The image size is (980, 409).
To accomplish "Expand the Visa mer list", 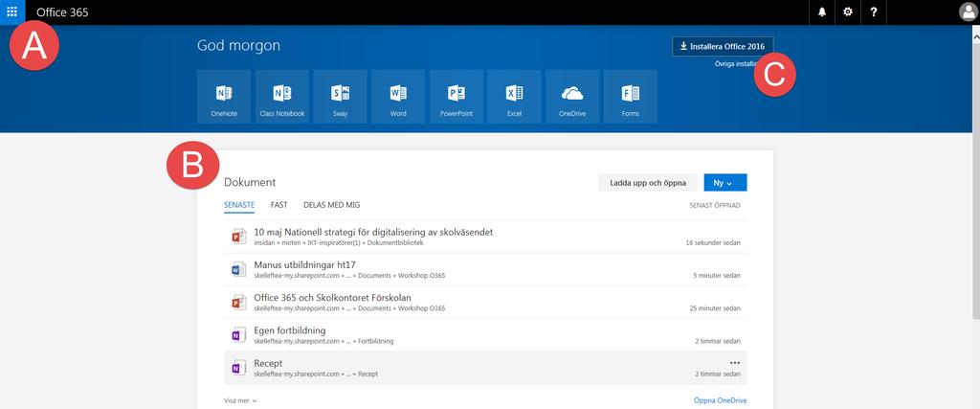I will [240, 400].
